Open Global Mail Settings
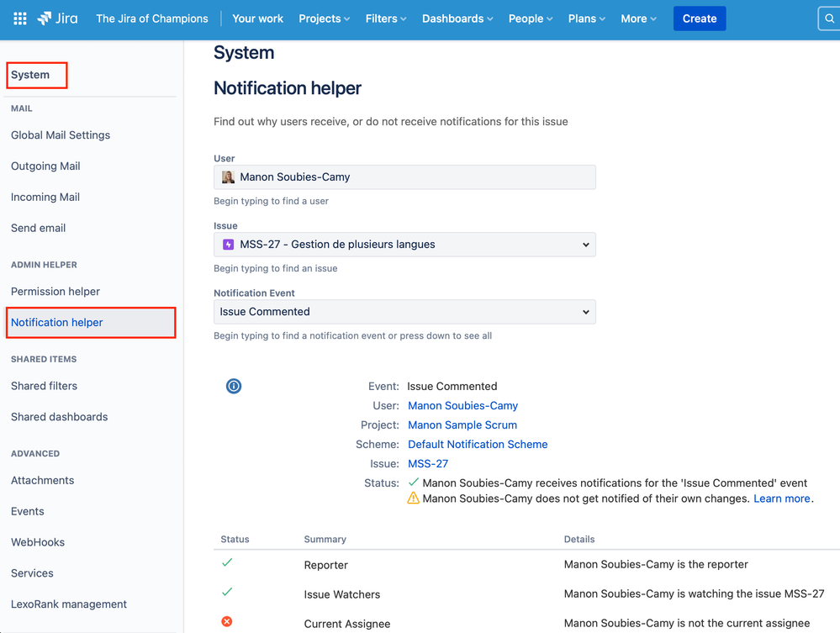 (61, 135)
